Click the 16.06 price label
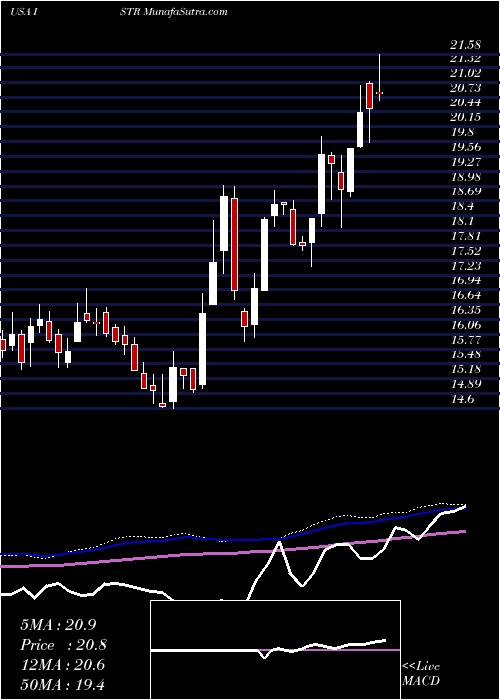This screenshot has width=500, height=700. click(466, 325)
